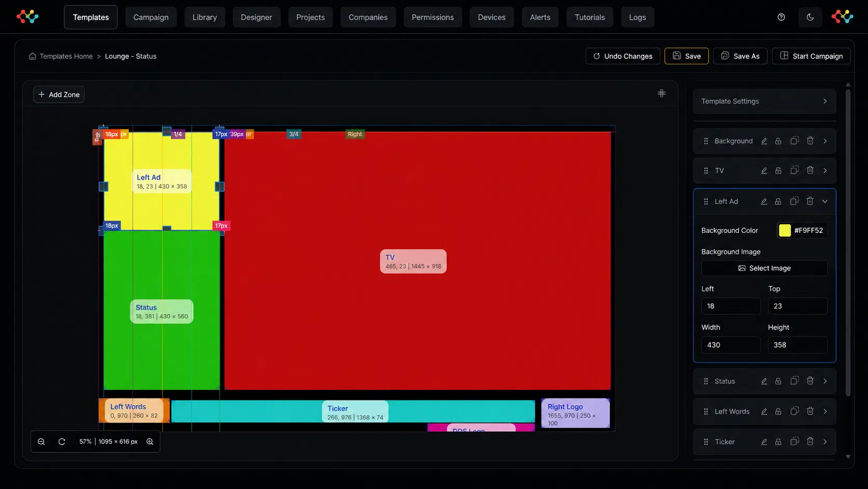
Task: Duplicate the Background zone
Action: point(794,141)
